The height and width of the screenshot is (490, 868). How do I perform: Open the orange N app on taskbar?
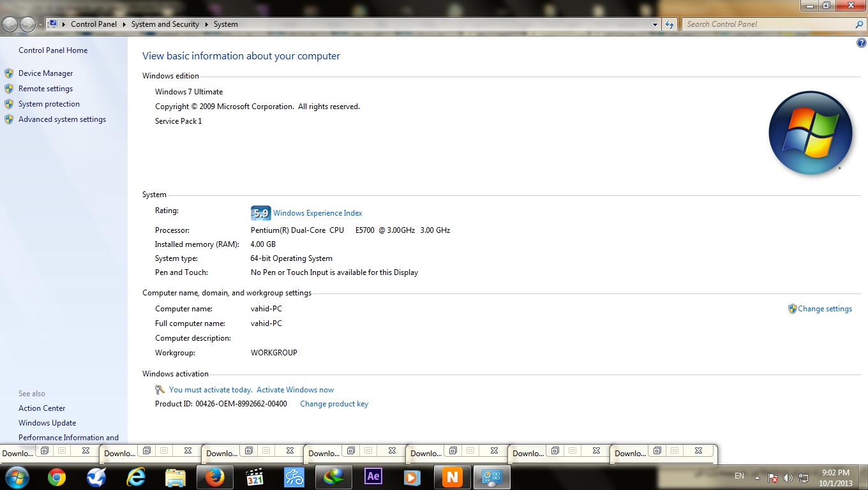[452, 477]
